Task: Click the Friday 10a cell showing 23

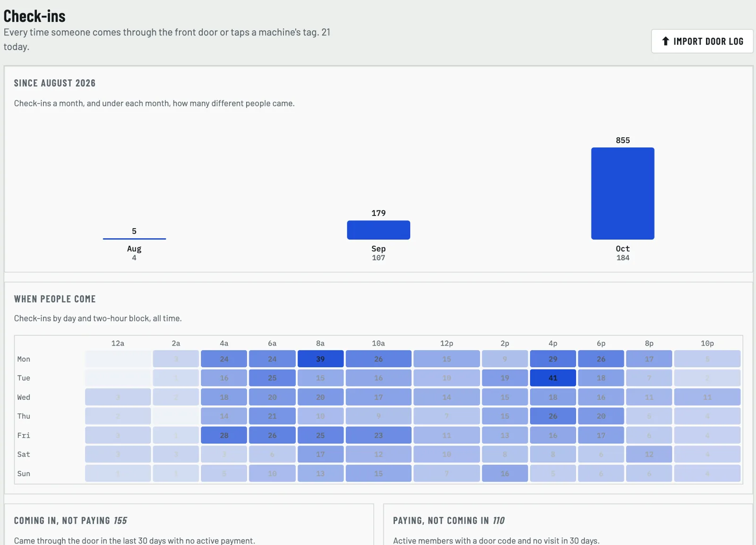Action: tap(378, 435)
